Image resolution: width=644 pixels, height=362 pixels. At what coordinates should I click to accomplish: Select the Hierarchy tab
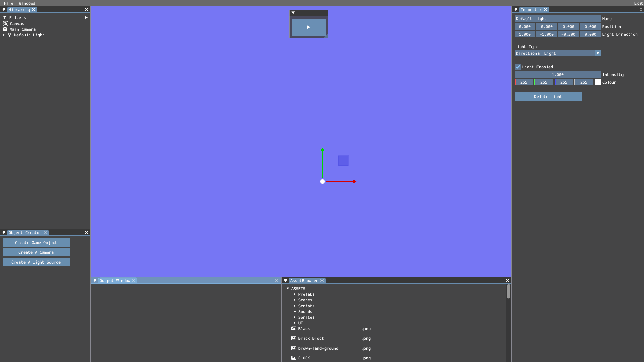coord(19,10)
